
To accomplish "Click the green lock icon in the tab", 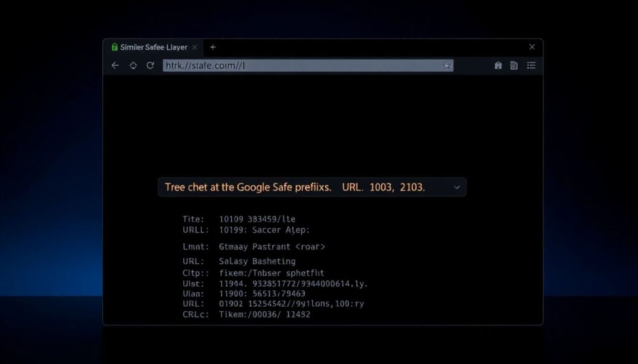I will click(114, 47).
